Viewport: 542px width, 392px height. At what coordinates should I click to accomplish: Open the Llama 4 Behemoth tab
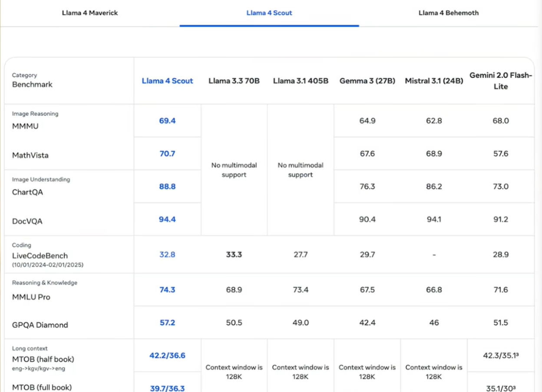[449, 13]
